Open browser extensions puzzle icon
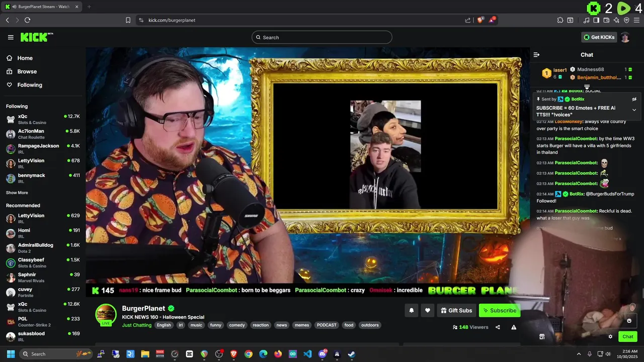Screen dimensions: 644x362 click(560, 20)
